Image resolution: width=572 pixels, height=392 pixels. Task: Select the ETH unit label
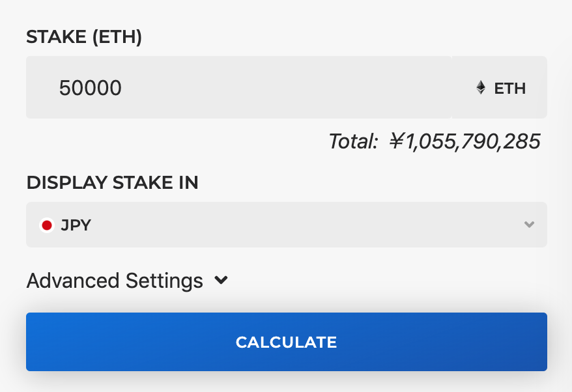point(509,89)
